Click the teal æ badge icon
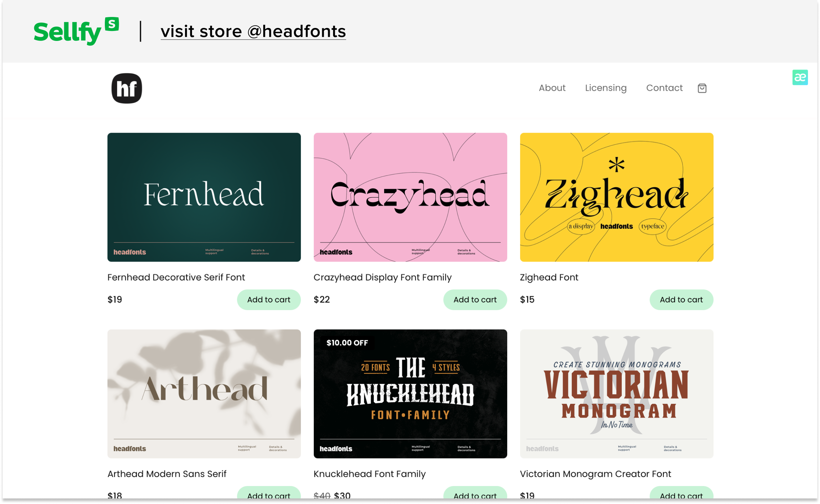This screenshot has height=504, width=820. [800, 77]
